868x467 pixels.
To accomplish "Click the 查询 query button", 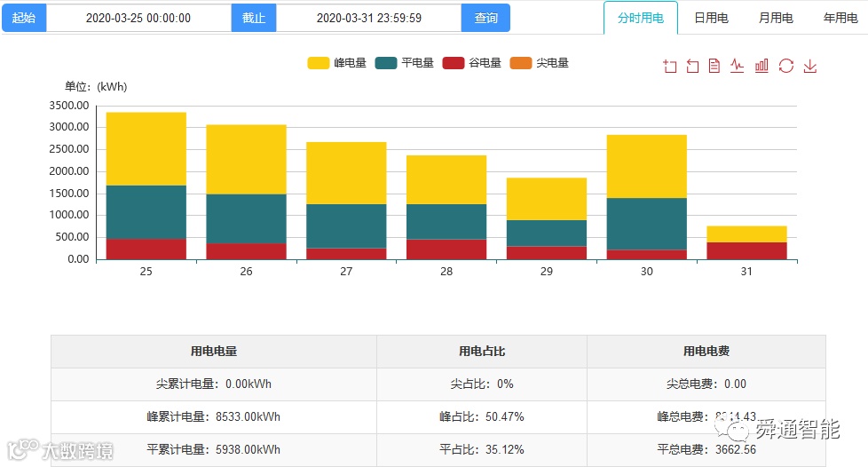I will coord(485,18).
